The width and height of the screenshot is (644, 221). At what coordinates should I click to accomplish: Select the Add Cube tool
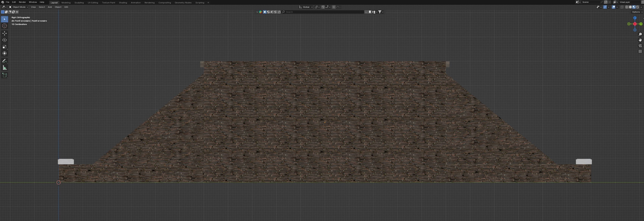(x=5, y=75)
